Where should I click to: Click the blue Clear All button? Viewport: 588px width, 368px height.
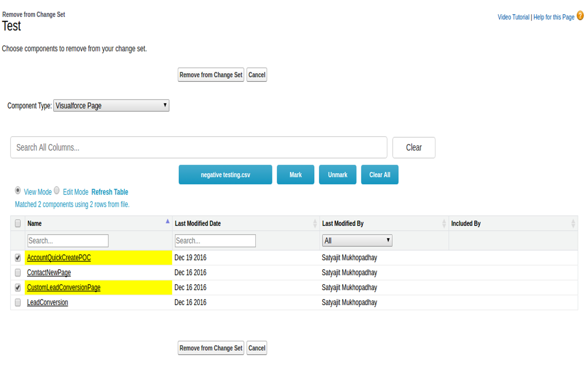point(380,175)
